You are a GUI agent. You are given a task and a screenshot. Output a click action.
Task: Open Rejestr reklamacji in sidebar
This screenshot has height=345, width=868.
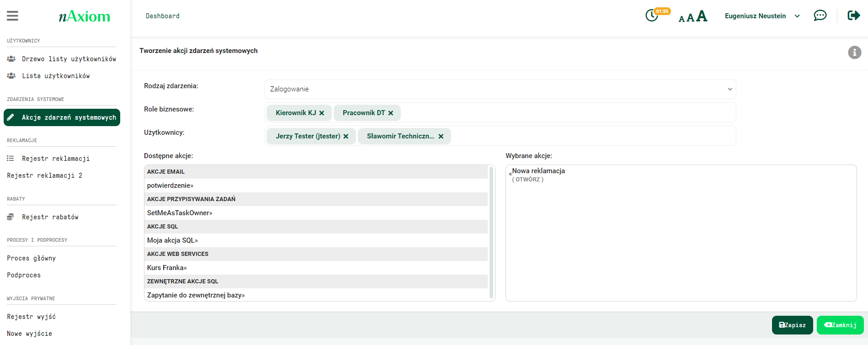point(56,159)
